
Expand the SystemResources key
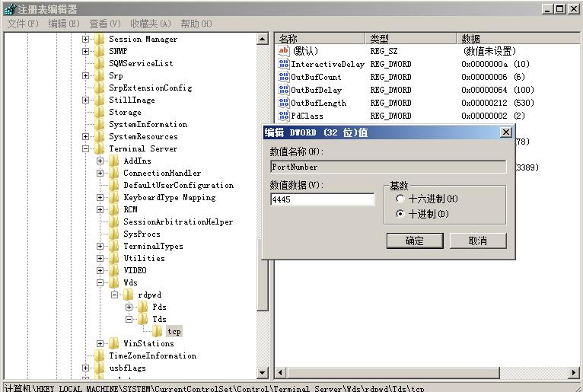[x=85, y=136]
